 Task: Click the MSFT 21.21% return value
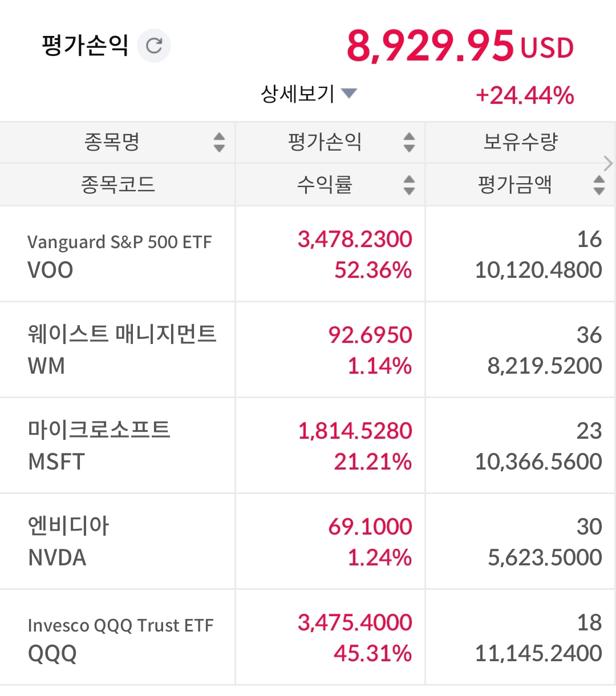pyautogui.click(x=373, y=462)
